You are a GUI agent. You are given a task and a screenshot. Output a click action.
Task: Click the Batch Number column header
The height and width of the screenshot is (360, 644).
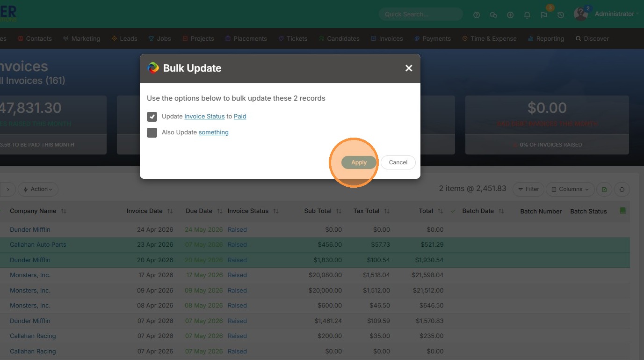[x=541, y=211]
